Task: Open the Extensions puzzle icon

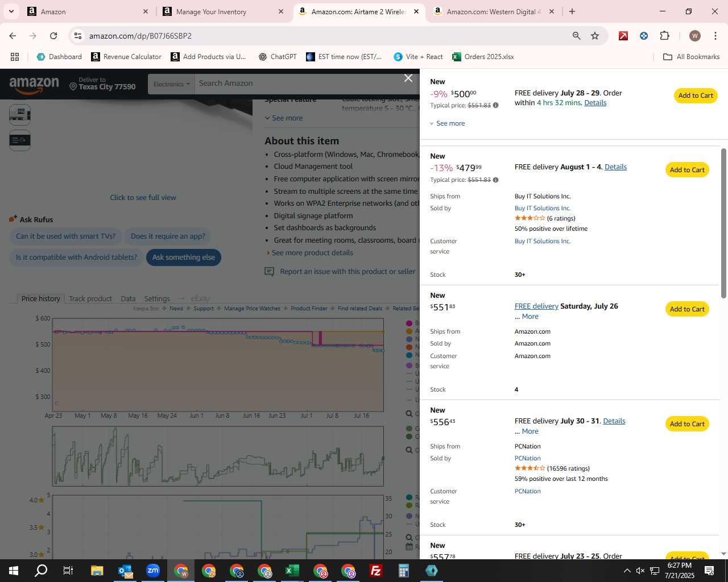Action: 664,36
